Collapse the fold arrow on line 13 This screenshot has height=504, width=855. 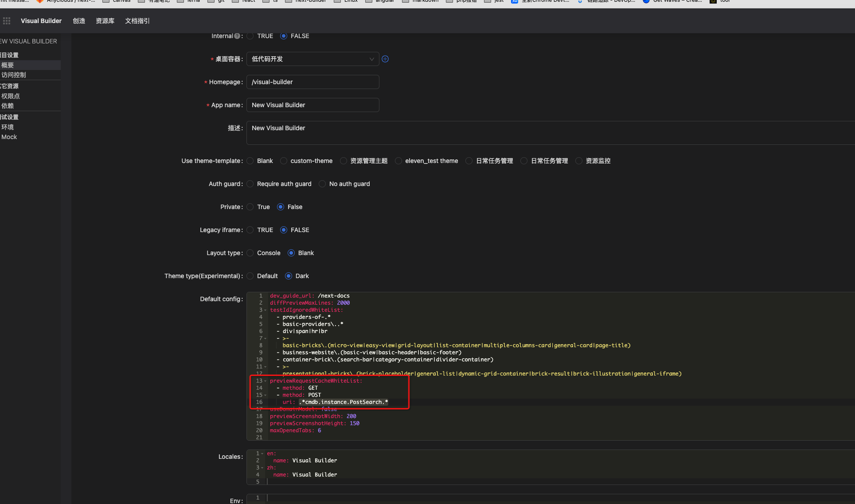click(x=265, y=381)
